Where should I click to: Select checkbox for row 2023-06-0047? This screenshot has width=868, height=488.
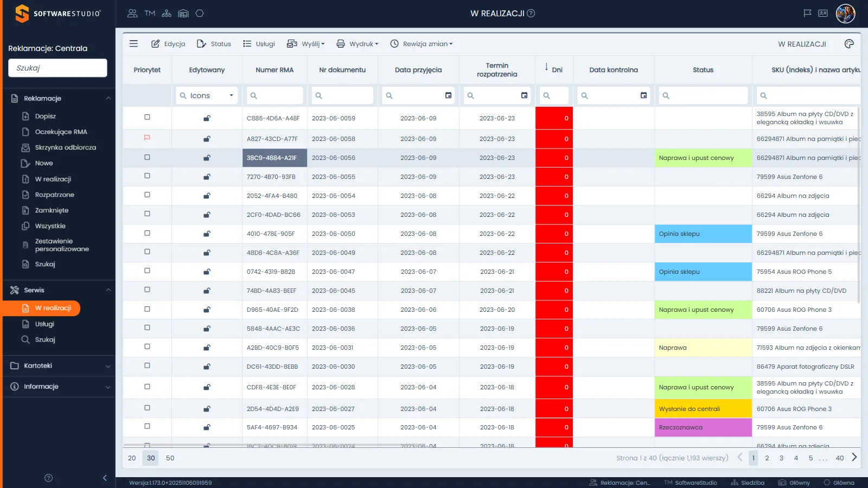pos(147,271)
